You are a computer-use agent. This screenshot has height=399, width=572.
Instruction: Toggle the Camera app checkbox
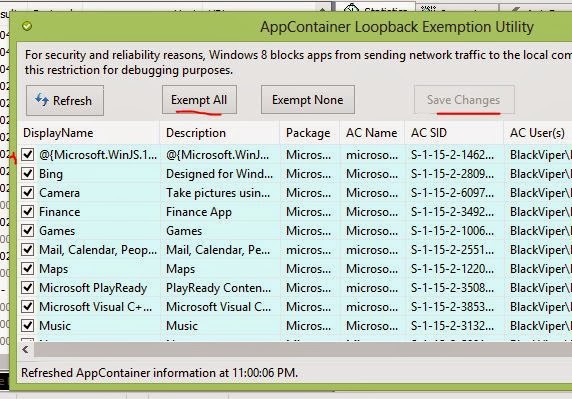[28, 193]
